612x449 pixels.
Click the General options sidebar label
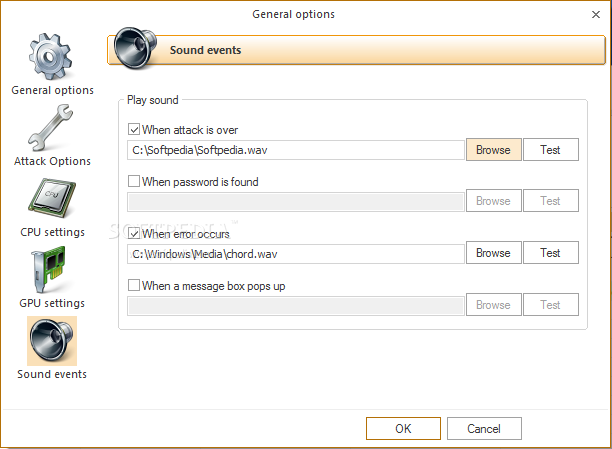click(52, 90)
